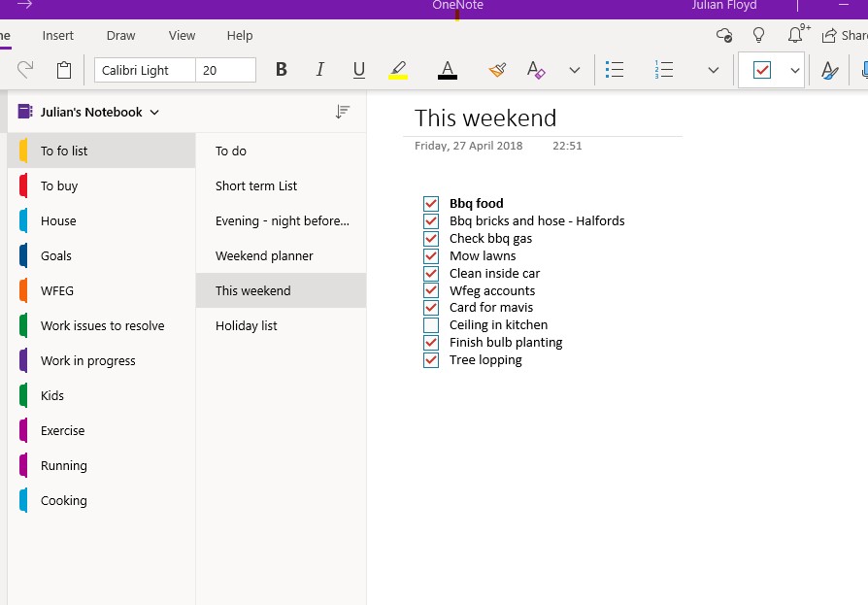Expand Julian's Notebook dropdown

point(154,113)
